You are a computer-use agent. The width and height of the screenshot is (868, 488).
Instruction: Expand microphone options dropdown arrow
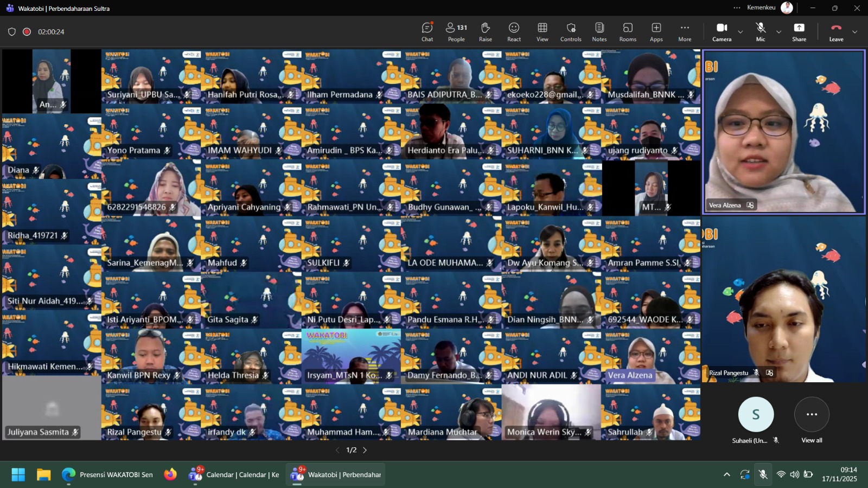point(779,32)
